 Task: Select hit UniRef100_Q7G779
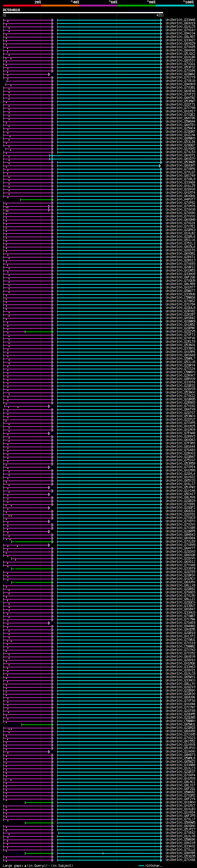tap(180, 78)
